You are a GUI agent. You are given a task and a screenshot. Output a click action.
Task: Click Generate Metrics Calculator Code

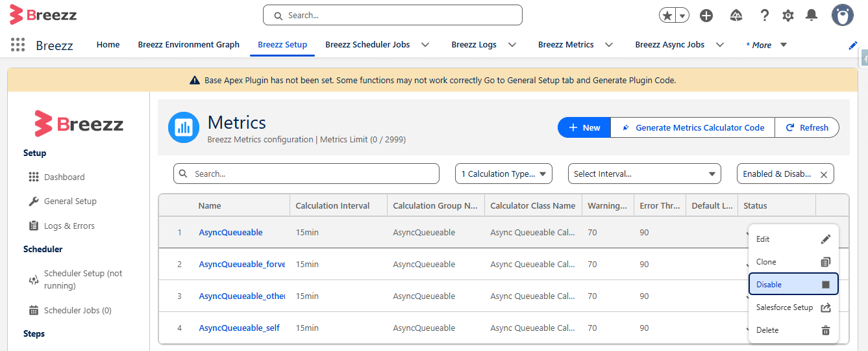coord(693,127)
